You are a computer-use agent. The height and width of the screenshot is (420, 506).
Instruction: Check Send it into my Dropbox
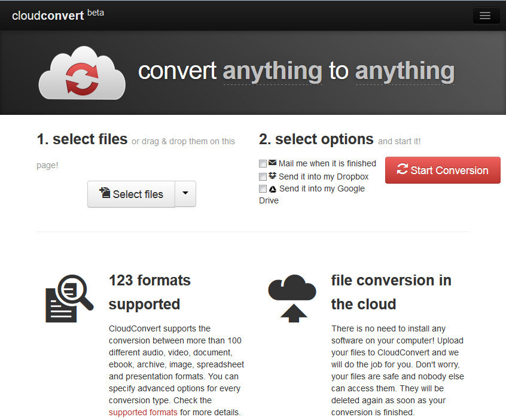262,176
